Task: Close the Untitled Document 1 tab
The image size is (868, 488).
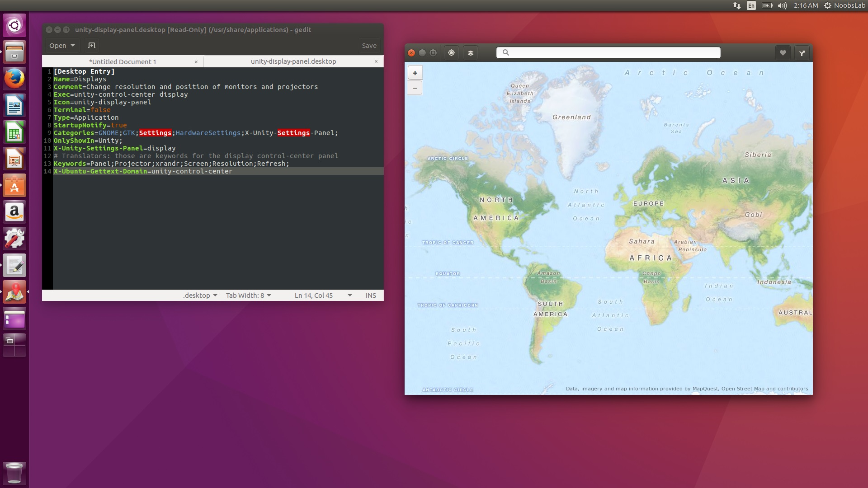Action: (x=196, y=61)
